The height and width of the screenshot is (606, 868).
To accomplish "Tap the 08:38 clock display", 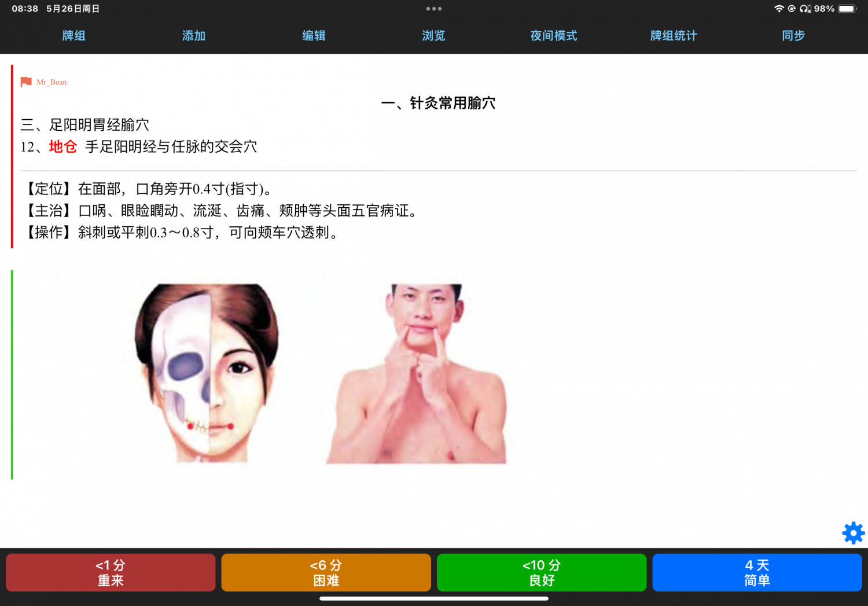I will [x=25, y=9].
